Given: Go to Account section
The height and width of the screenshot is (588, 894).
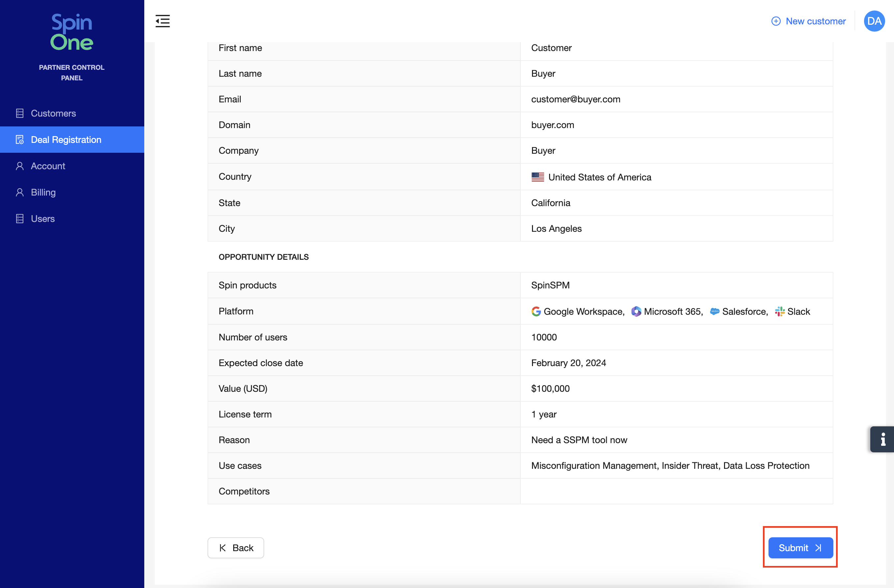Looking at the screenshot, I should [72, 166].
